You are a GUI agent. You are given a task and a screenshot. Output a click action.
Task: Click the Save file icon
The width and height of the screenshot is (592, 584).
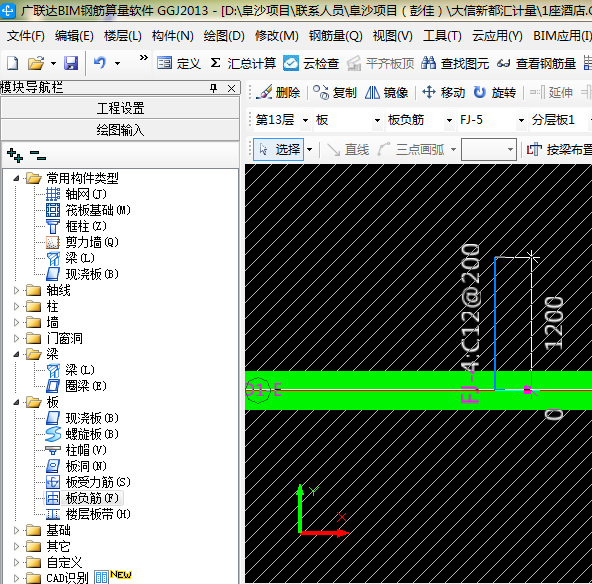click(71, 63)
